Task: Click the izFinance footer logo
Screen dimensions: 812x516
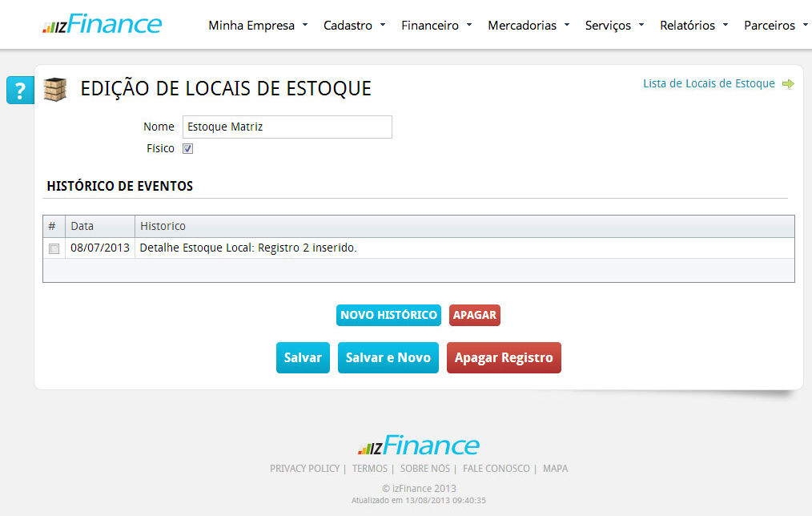Action: click(418, 445)
